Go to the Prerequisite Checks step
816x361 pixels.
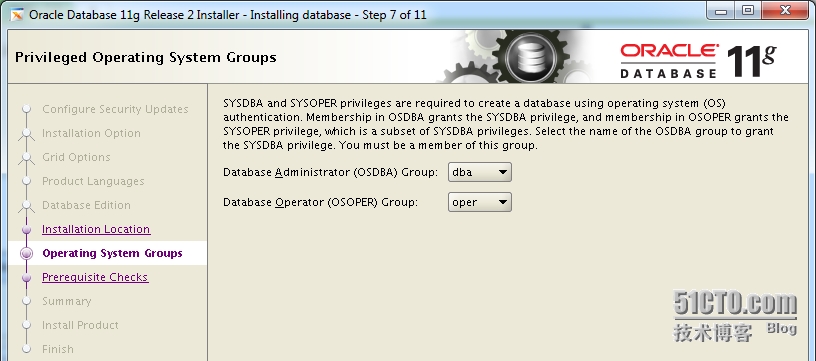(x=95, y=277)
